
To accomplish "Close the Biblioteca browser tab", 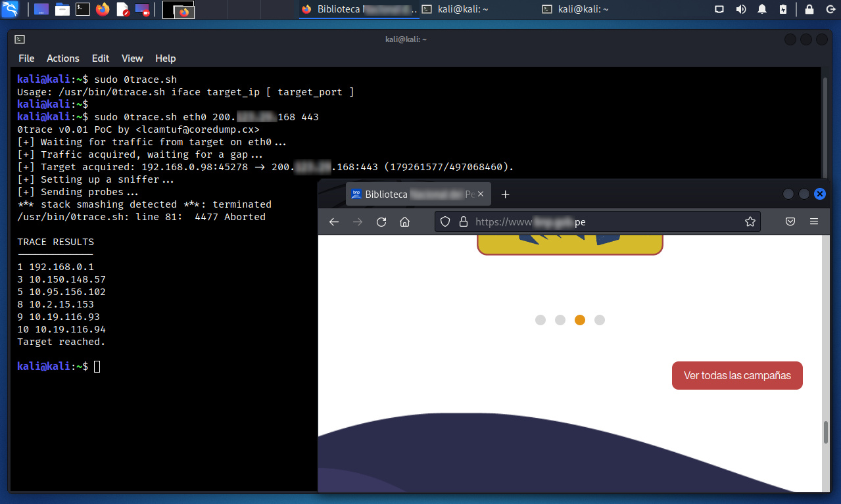I will coord(481,195).
